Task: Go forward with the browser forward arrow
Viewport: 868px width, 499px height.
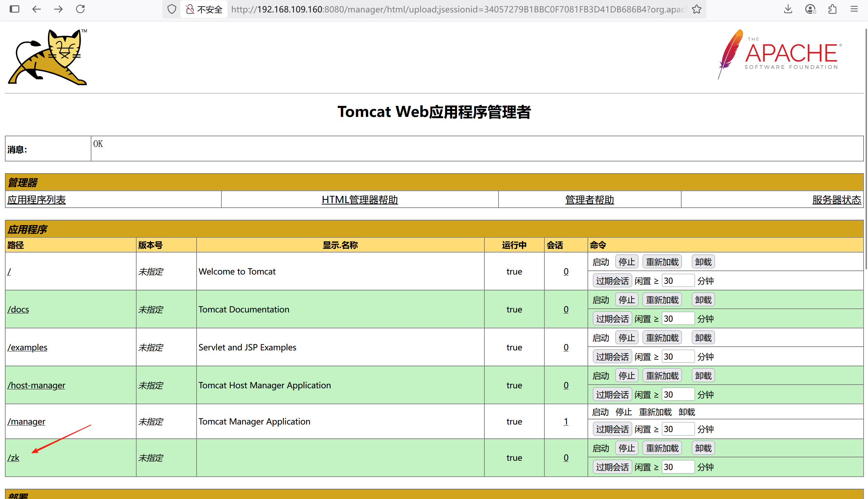Action: tap(58, 9)
